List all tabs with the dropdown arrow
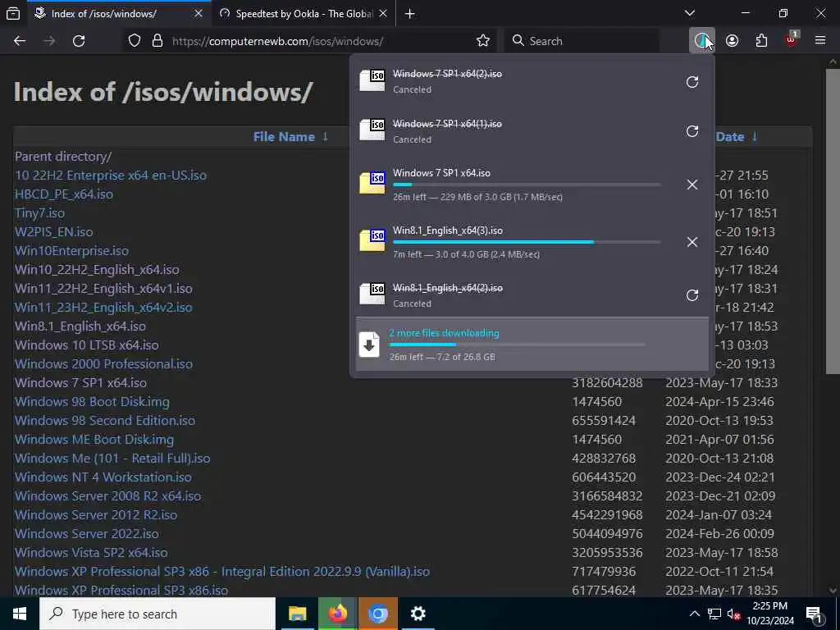The width and height of the screenshot is (840, 630). [x=690, y=13]
